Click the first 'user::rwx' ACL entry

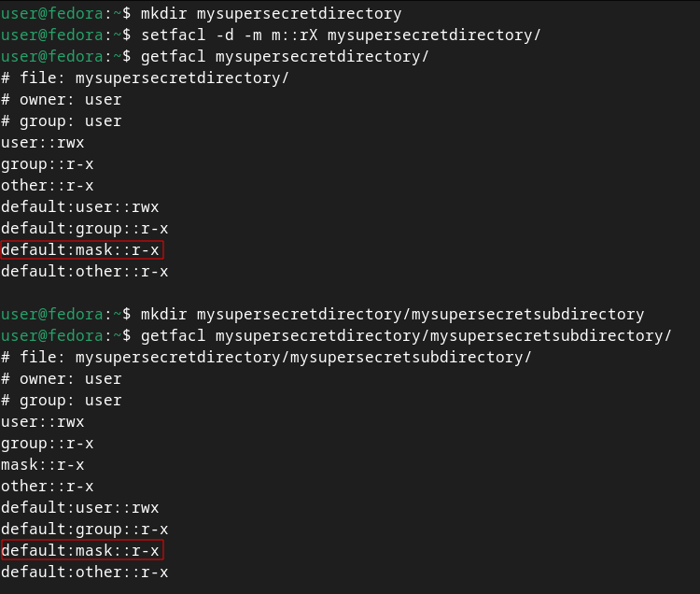[43, 142]
